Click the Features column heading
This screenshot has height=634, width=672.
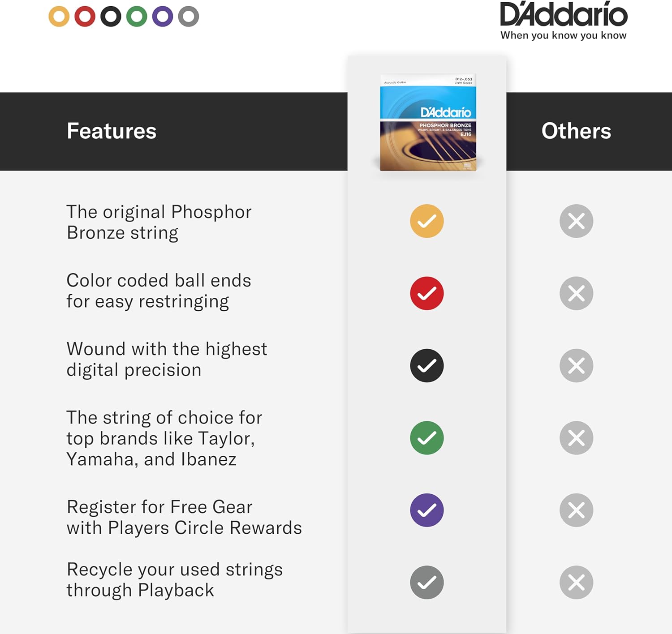(112, 131)
